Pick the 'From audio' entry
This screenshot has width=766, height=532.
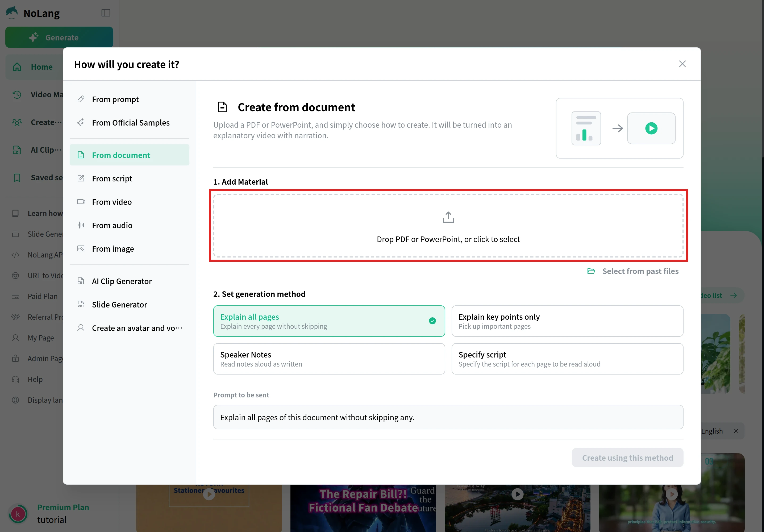[x=129, y=225]
